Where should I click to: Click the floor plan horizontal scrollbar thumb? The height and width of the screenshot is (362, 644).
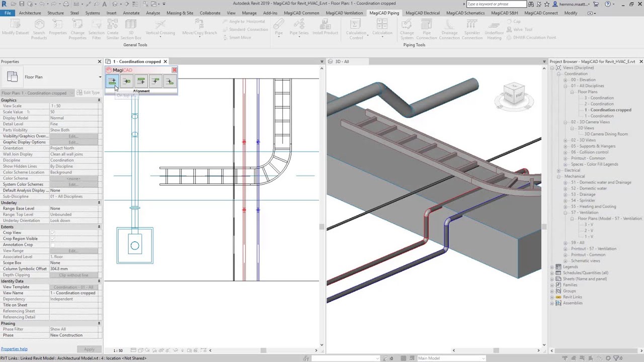coord(263,350)
